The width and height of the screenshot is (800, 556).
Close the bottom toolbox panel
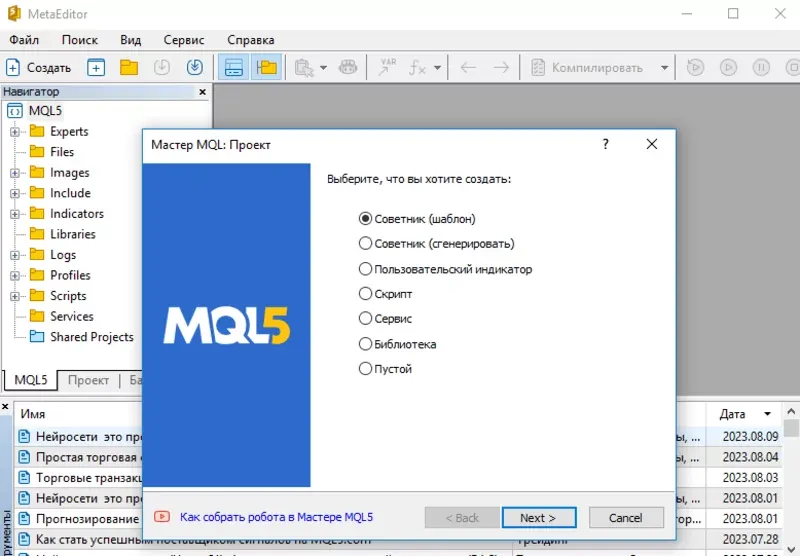[5, 407]
